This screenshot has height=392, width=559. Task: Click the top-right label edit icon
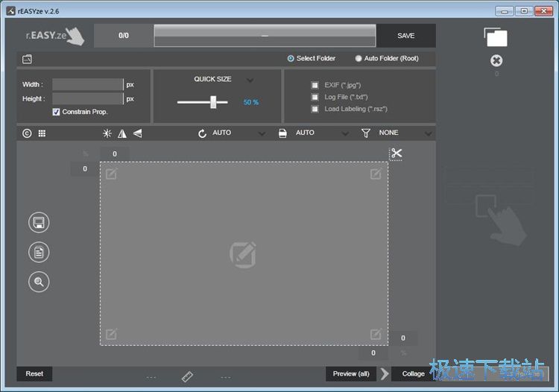376,174
